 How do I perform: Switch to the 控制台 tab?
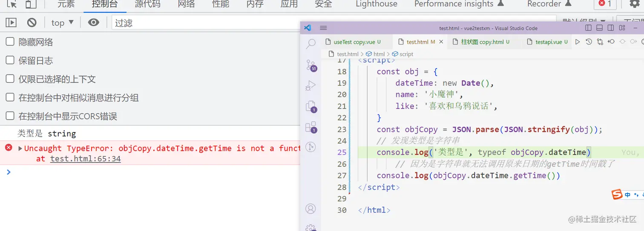coord(104,4)
